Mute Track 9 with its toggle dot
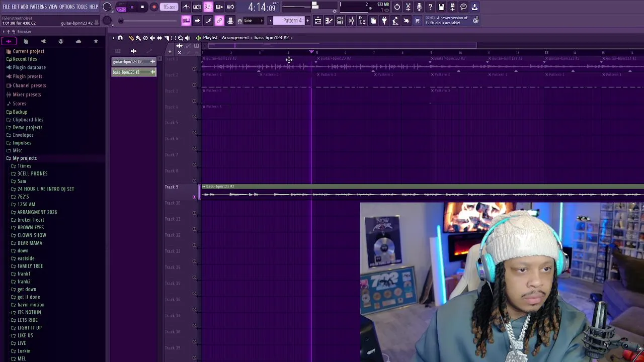Screen dimensions: 644x362 195,197
